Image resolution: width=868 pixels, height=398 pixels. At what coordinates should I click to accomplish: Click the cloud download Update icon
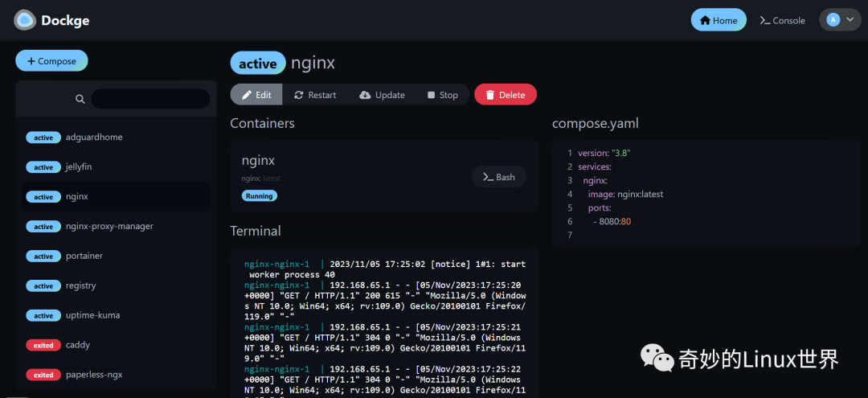[365, 95]
